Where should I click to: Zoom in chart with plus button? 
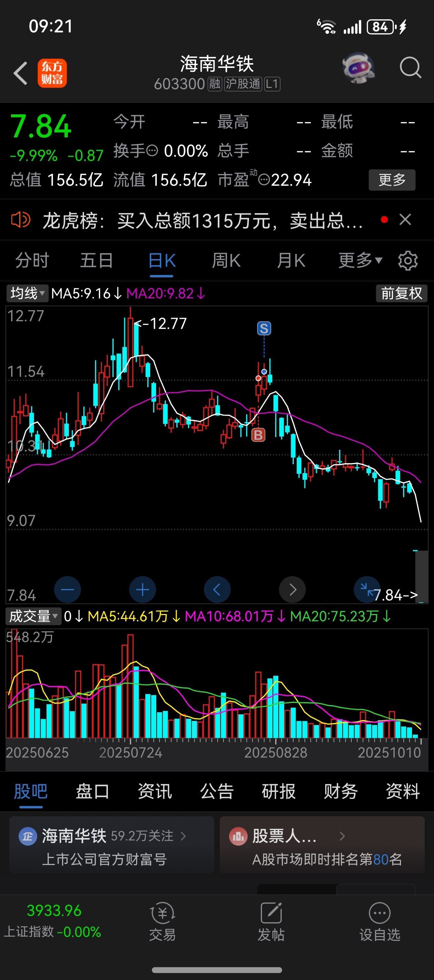click(143, 590)
